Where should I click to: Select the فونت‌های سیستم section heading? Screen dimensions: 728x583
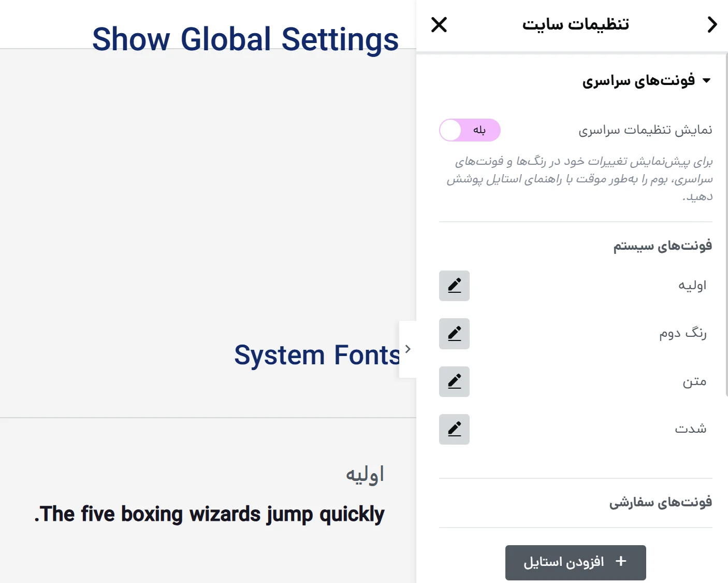pyautogui.click(x=662, y=245)
